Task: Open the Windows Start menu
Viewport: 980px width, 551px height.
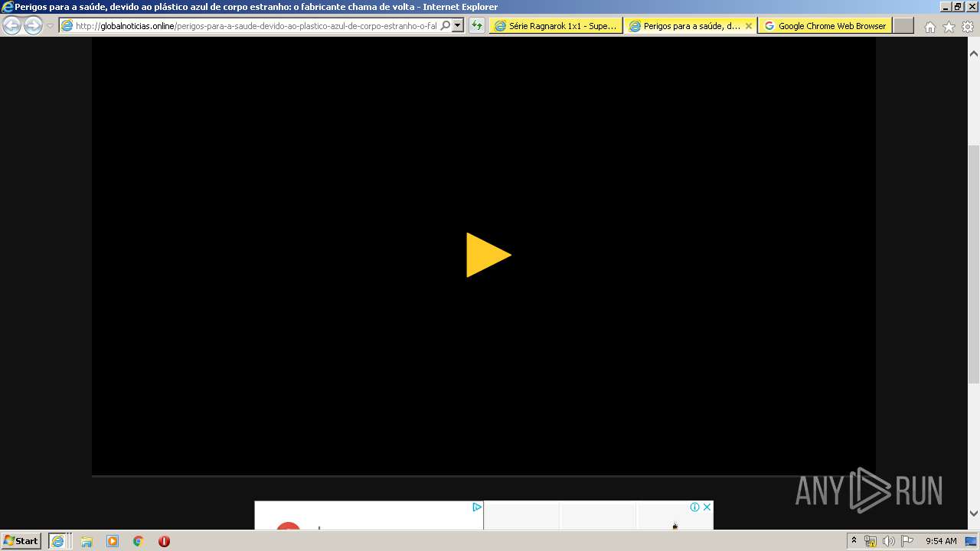Action: [21, 540]
